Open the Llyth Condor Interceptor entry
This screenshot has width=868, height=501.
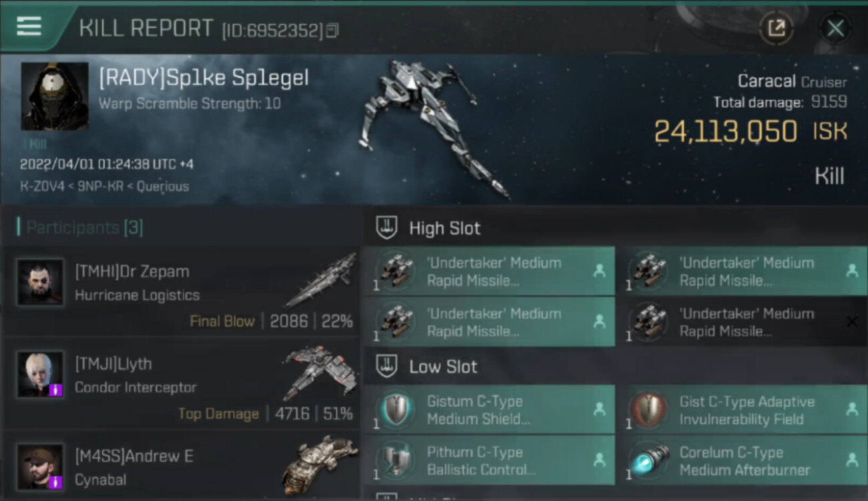[180, 386]
